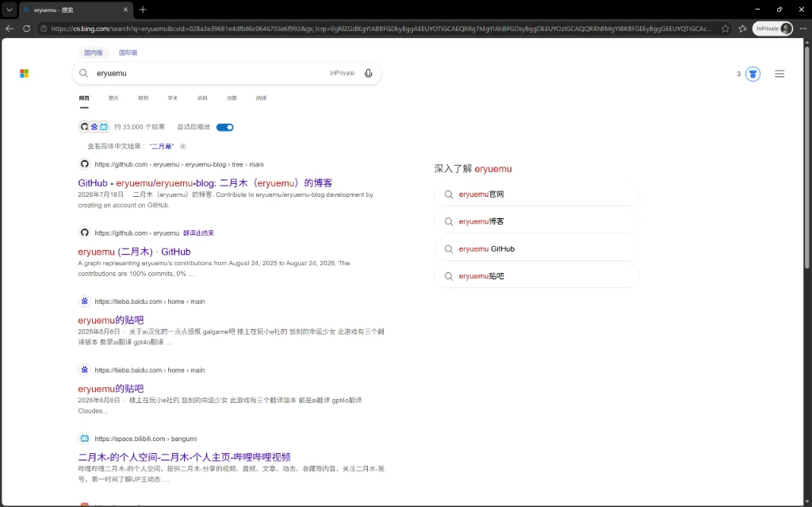Add page to favorites with star icon
The width and height of the screenshot is (812, 507).
click(726, 29)
